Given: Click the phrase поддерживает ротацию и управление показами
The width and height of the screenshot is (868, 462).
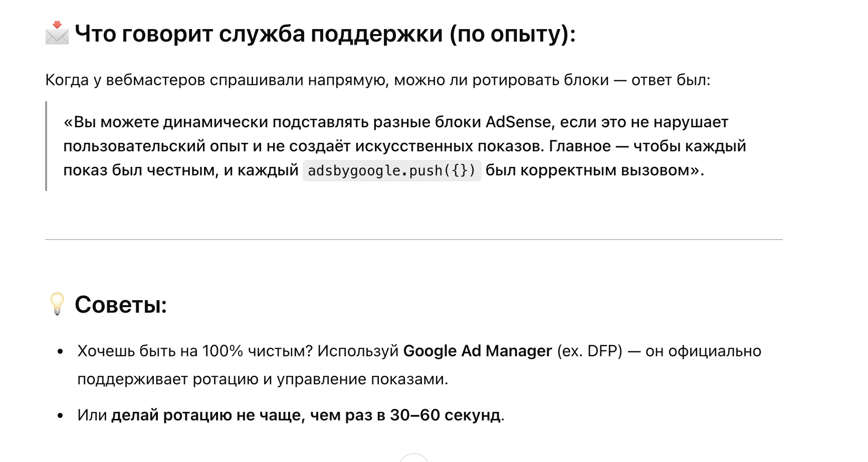Looking at the screenshot, I should tap(263, 379).
